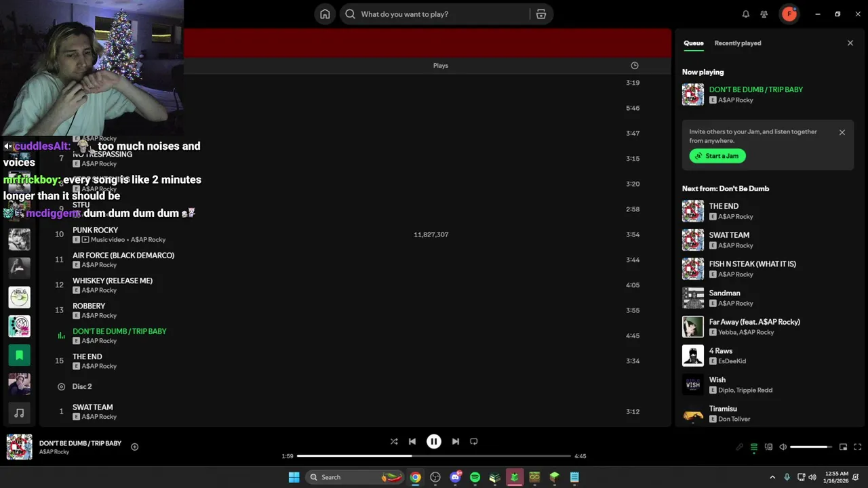Open Google Chrome from the taskbar

415,477
